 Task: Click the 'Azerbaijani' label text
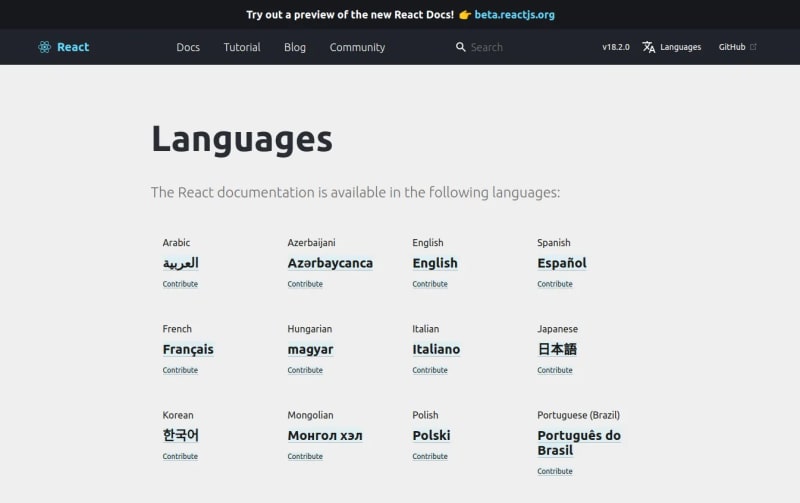click(x=311, y=243)
